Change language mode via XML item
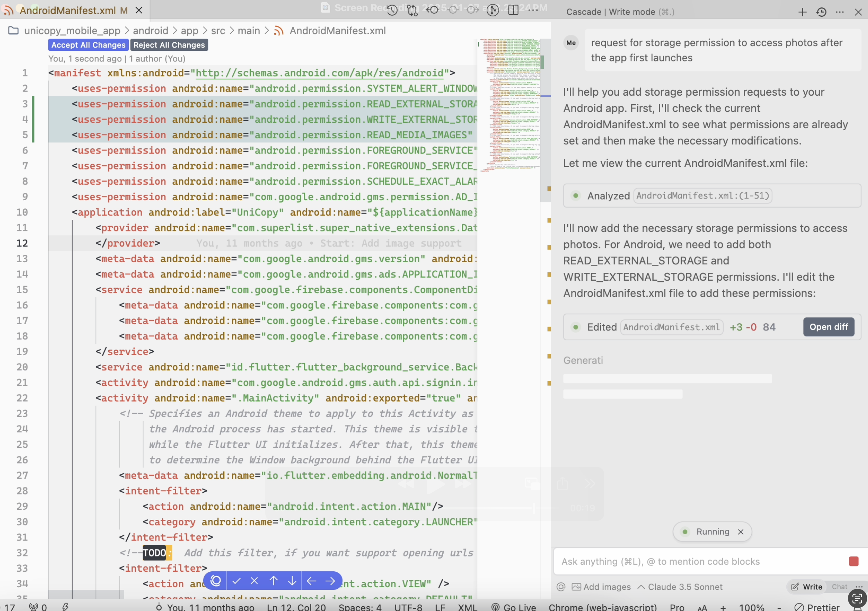The height and width of the screenshot is (611, 868). (468, 607)
